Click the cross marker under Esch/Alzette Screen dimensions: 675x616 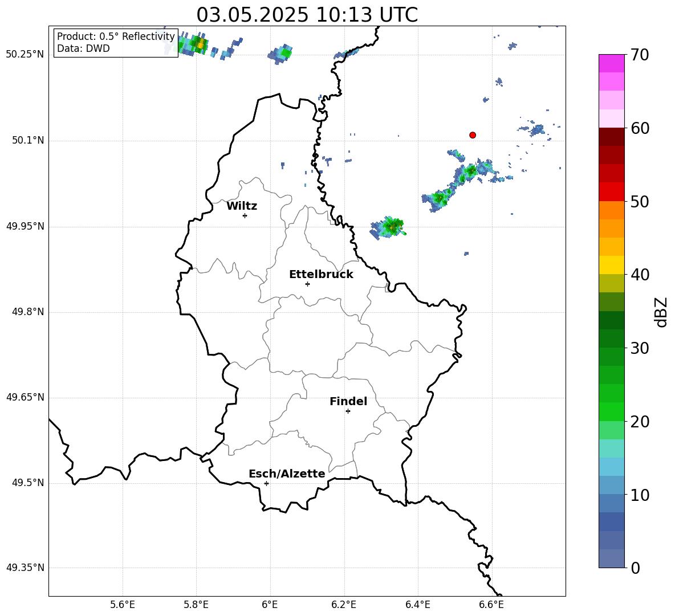coord(266,483)
